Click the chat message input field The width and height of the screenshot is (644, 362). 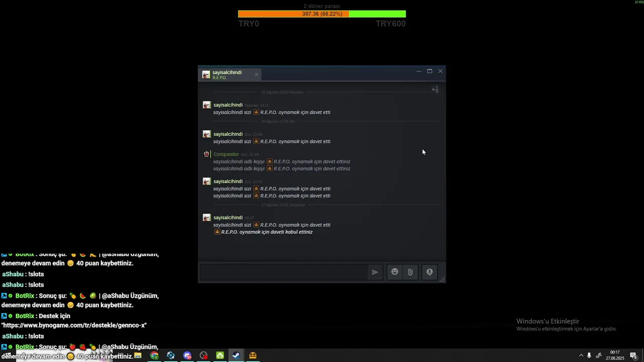click(x=284, y=272)
